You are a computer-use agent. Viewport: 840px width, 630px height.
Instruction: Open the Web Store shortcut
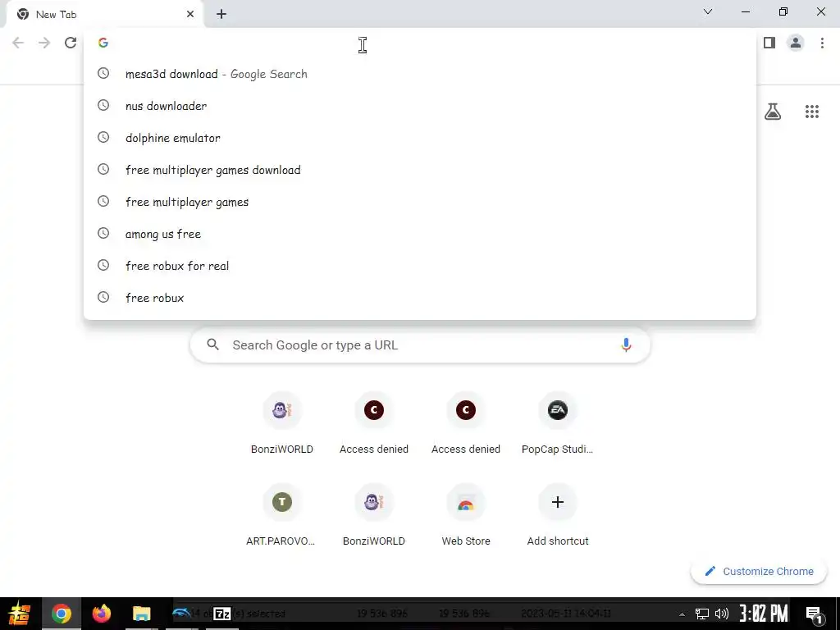pos(466,515)
